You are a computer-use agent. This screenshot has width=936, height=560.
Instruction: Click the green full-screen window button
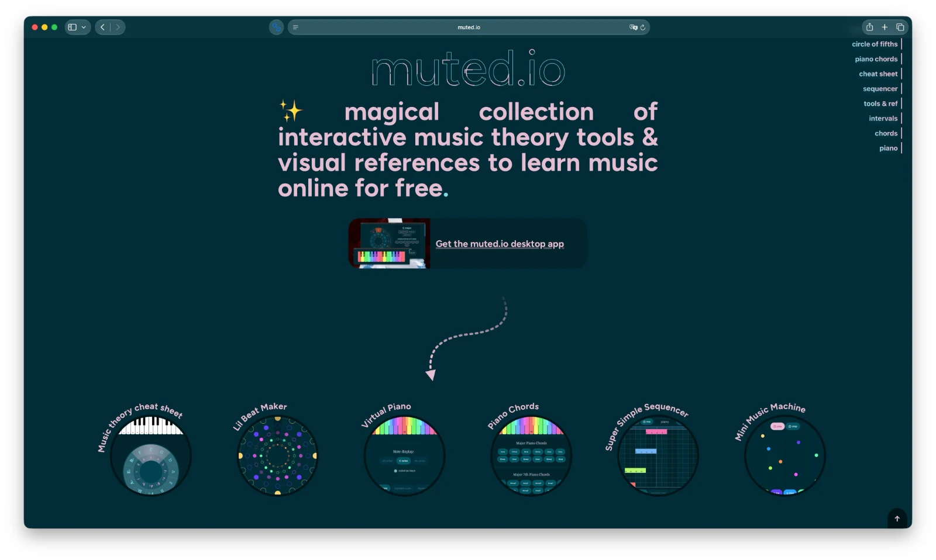point(54,27)
